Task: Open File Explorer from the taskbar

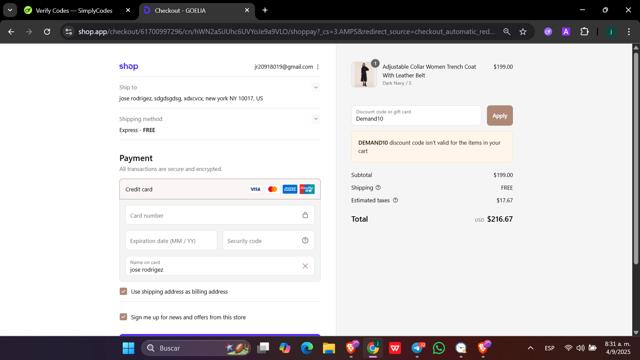Action: tap(329, 348)
